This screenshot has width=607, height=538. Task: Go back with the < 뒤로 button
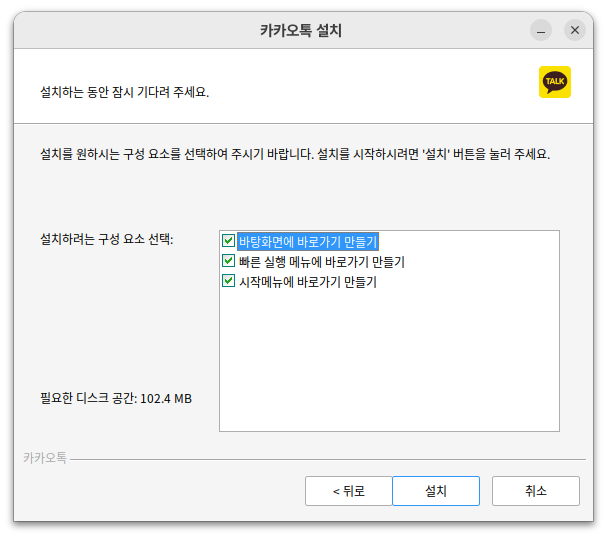pyautogui.click(x=349, y=491)
